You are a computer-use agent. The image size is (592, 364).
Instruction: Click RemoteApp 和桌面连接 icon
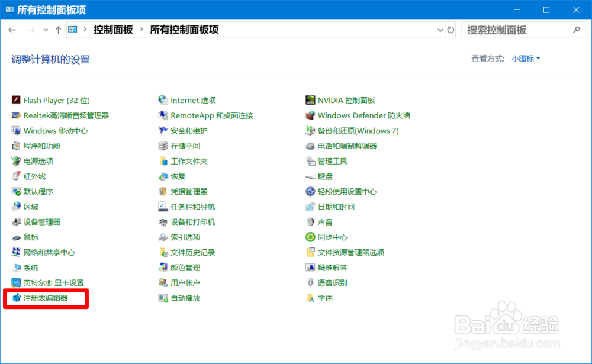(x=163, y=115)
